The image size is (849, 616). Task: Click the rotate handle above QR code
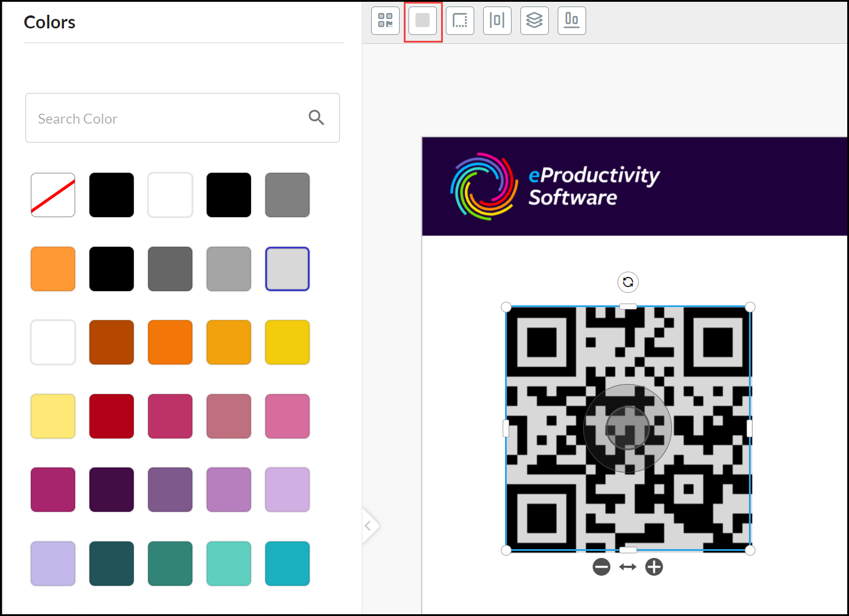[x=628, y=282]
